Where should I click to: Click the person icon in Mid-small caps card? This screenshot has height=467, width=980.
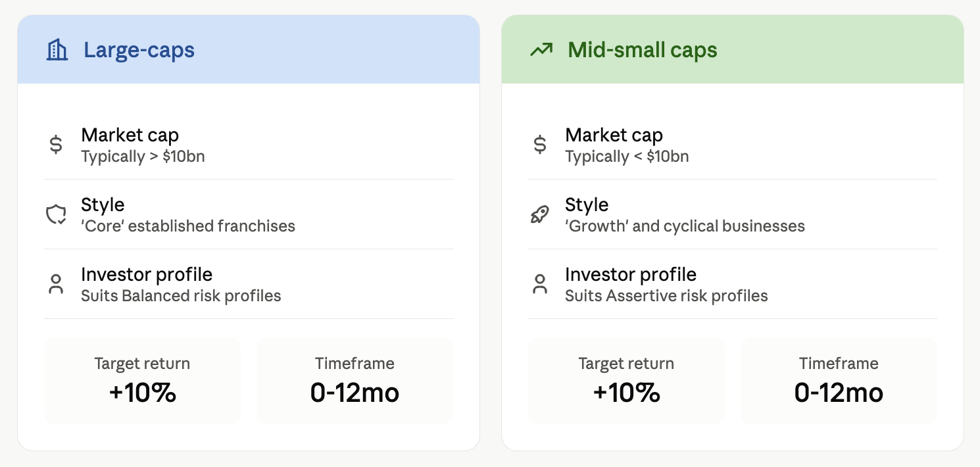[x=540, y=284]
